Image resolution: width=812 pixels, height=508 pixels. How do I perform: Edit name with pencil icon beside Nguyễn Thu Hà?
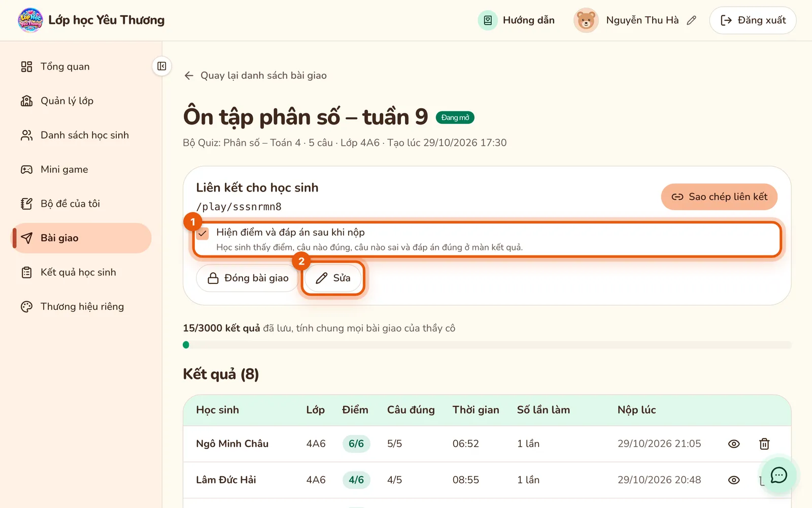pyautogui.click(x=691, y=20)
